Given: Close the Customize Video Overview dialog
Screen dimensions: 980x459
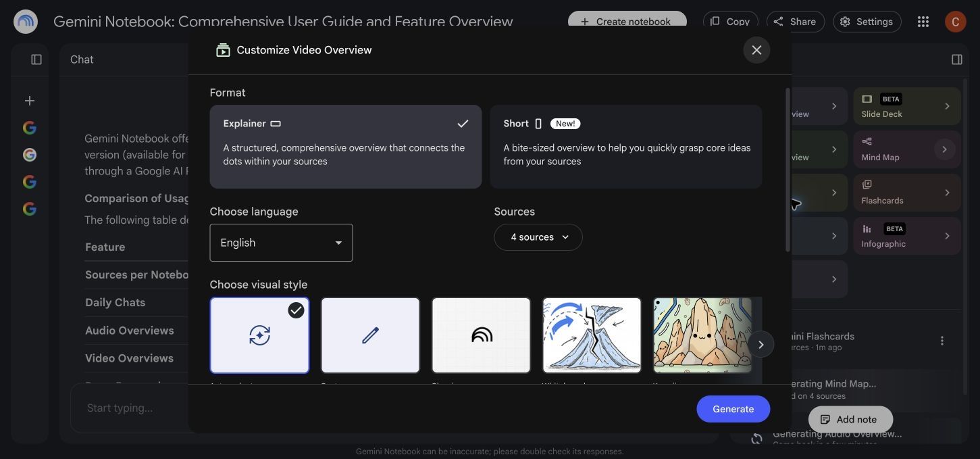Looking at the screenshot, I should 756,50.
